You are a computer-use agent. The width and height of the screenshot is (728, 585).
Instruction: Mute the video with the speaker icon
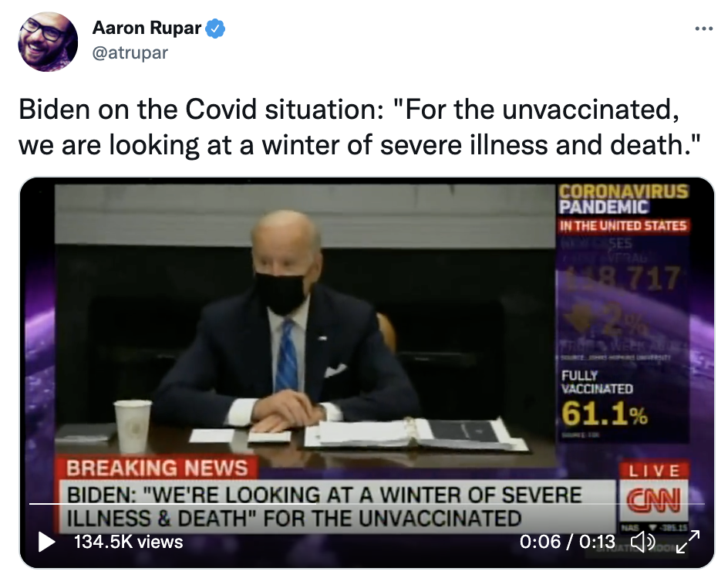click(x=642, y=542)
